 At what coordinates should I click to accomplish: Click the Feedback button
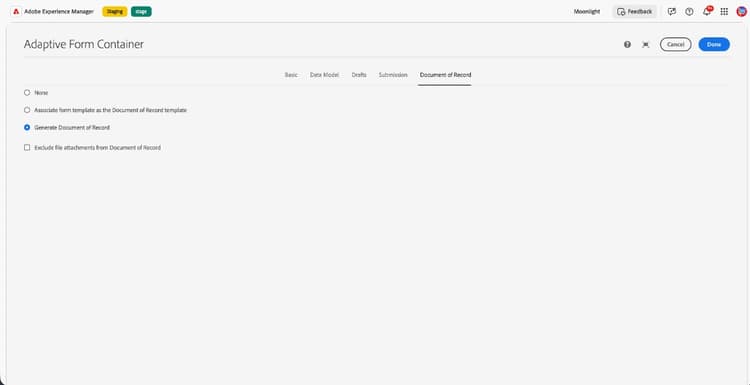point(635,11)
